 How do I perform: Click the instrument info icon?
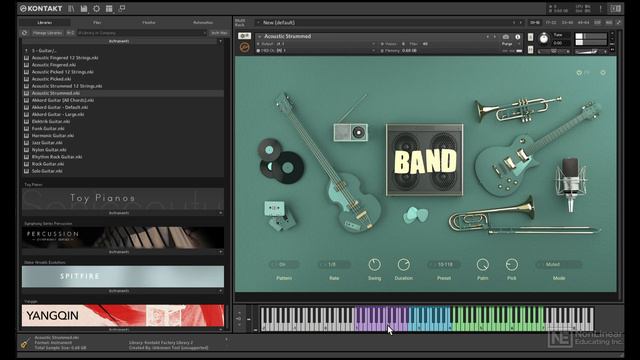pos(518,37)
